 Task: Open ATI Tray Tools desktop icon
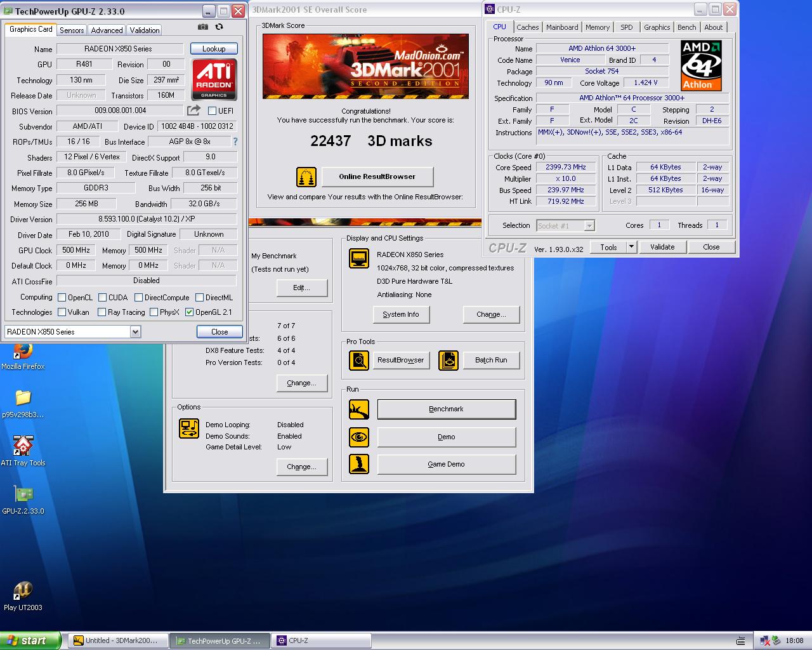coord(23,447)
